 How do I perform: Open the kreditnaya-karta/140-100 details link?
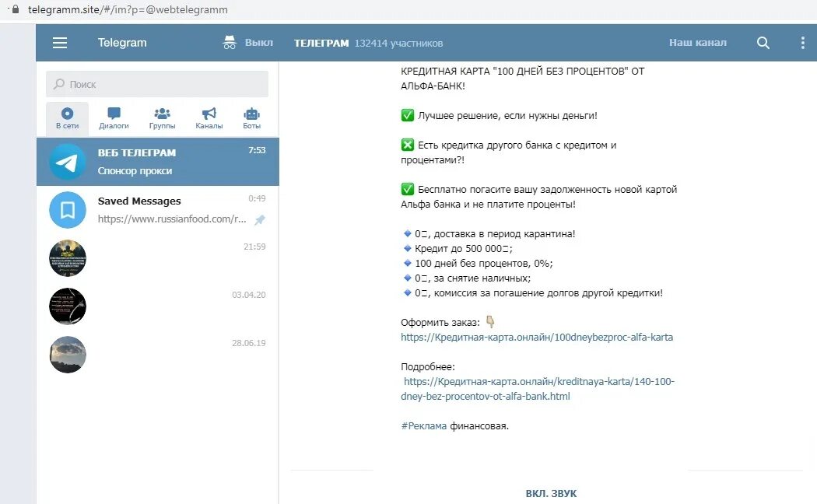click(538, 388)
